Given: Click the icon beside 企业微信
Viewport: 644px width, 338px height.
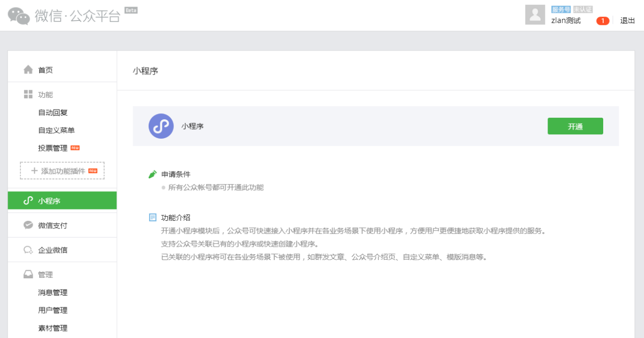Looking at the screenshot, I should point(28,250).
